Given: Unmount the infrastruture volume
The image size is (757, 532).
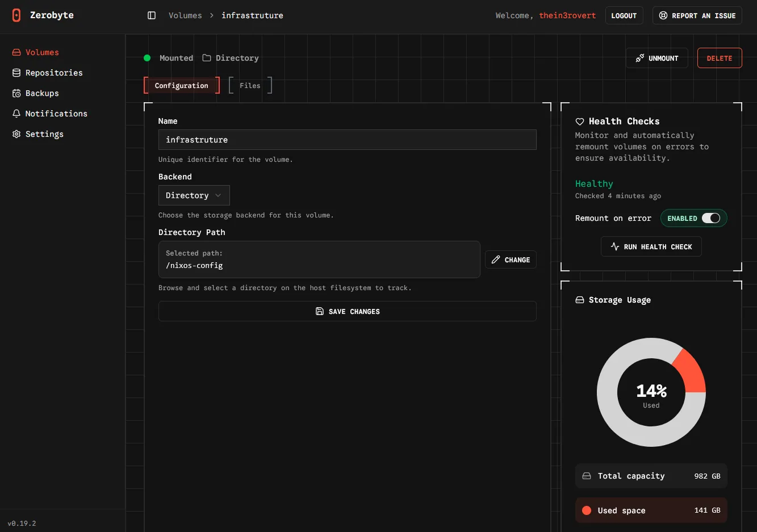Looking at the screenshot, I should point(656,58).
